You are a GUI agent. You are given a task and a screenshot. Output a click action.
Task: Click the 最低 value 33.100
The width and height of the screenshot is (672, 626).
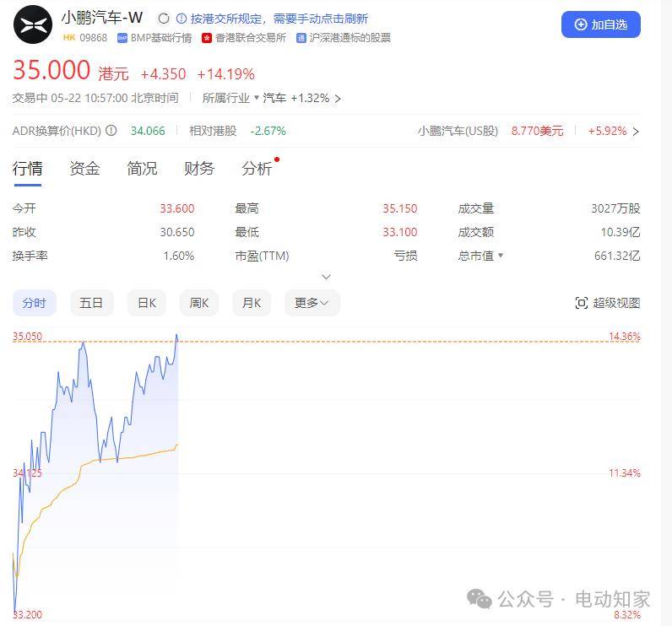tap(400, 232)
